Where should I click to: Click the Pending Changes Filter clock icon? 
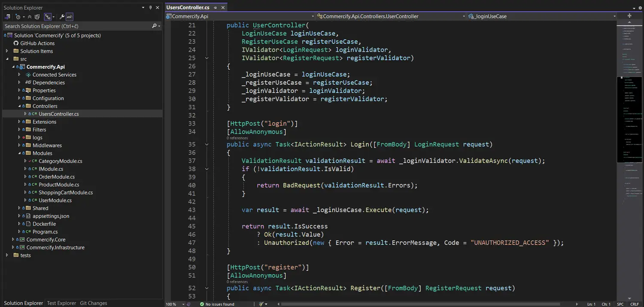coord(18,17)
